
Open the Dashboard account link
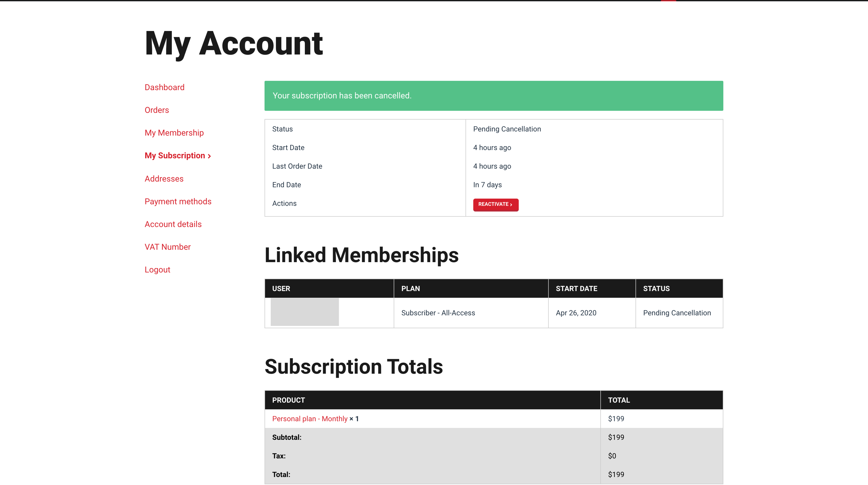[164, 87]
